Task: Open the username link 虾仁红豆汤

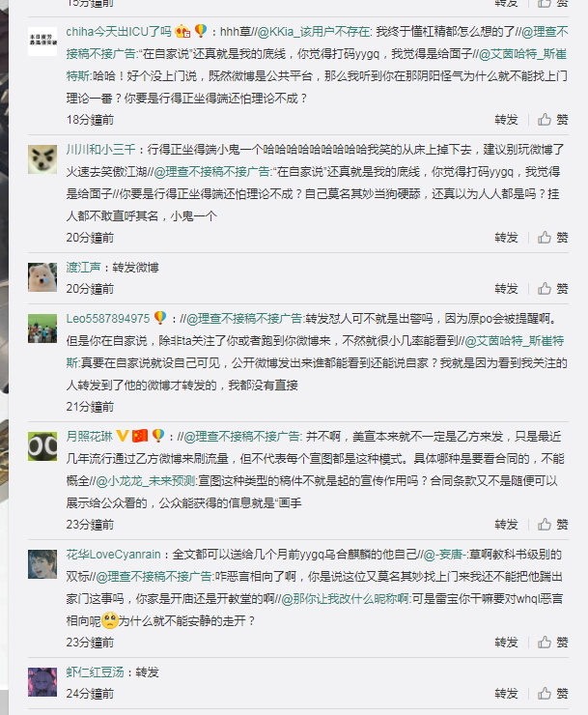Action: coord(96,672)
